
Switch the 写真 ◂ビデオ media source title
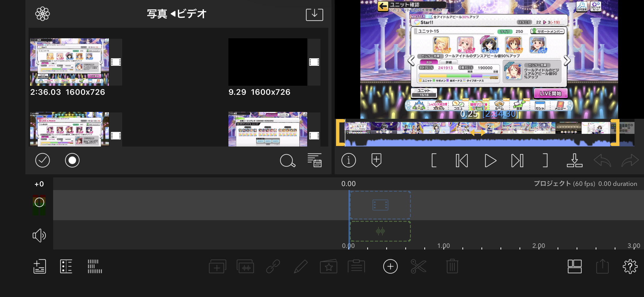177,14
